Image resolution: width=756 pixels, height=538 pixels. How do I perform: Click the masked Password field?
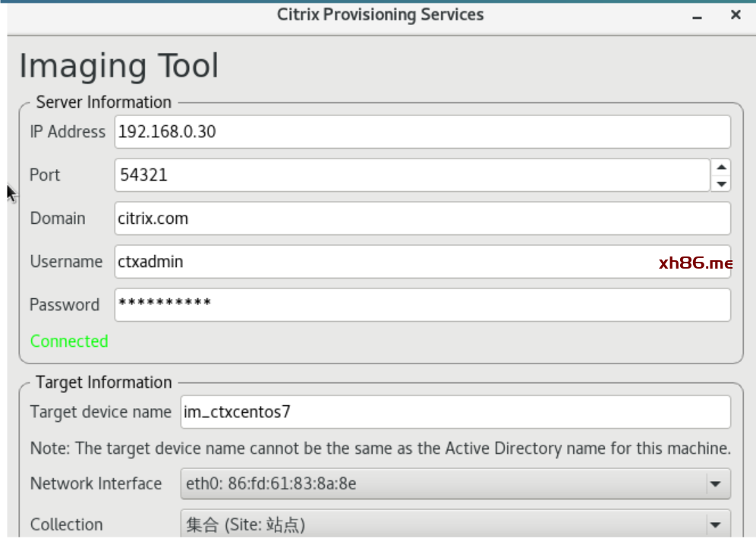click(x=422, y=305)
